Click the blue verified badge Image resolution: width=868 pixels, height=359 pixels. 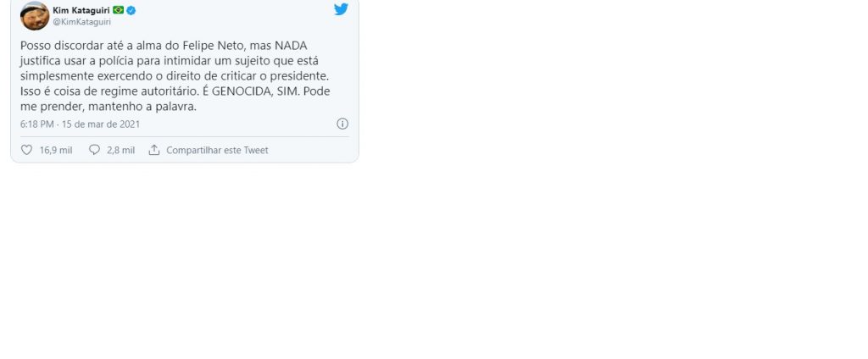[131, 10]
